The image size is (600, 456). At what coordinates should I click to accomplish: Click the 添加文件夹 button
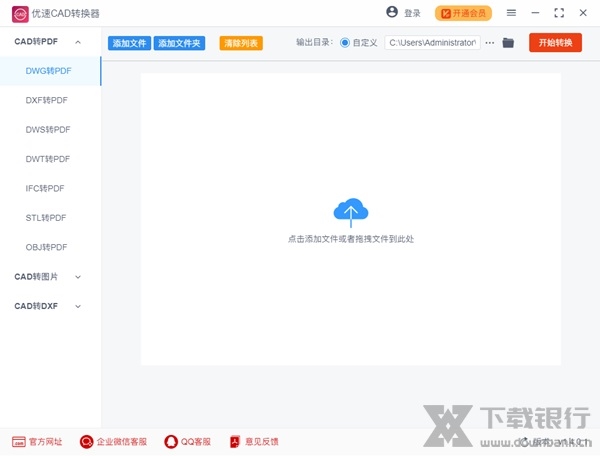(179, 43)
